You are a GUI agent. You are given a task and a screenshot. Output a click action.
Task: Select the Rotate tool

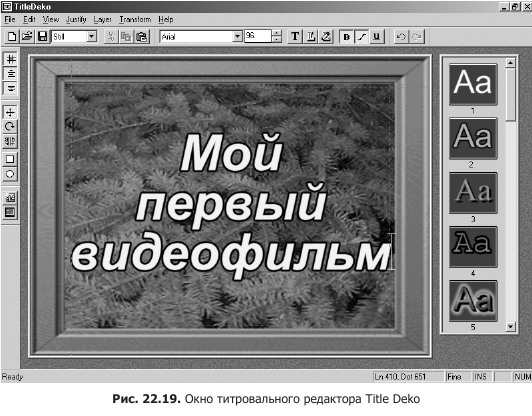(x=10, y=127)
